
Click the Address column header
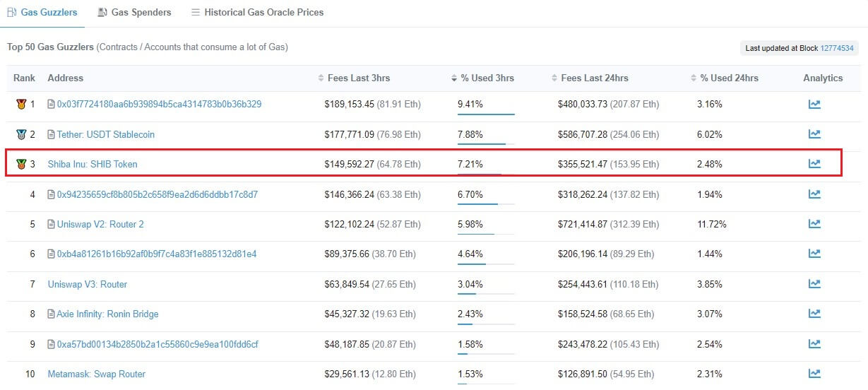coord(65,78)
